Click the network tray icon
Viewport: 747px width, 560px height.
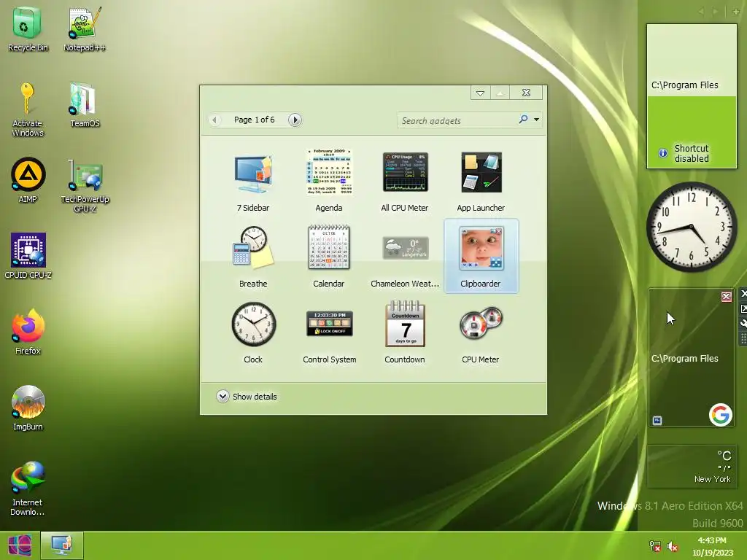point(655,546)
